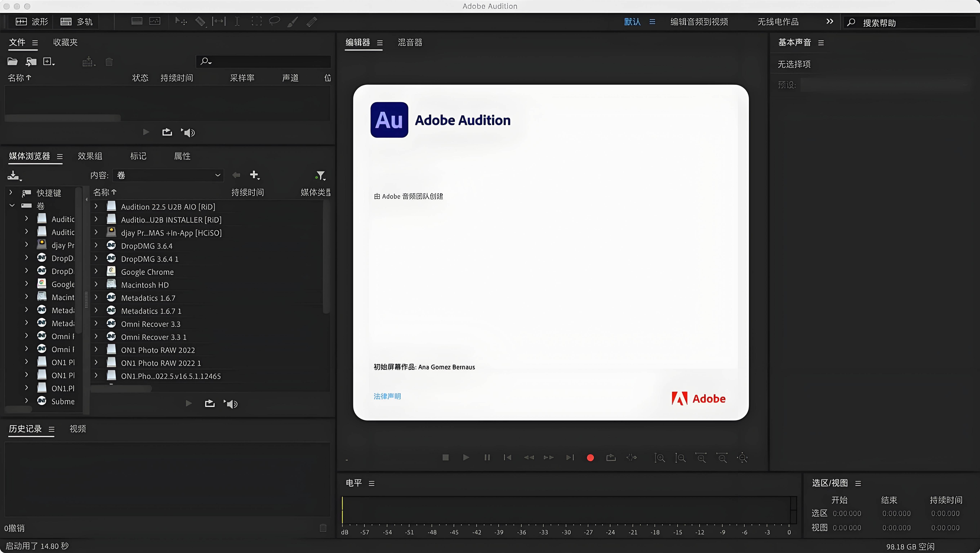Image resolution: width=980 pixels, height=553 pixels.
Task: Toggle auto-play speaker icon in media browser
Action: click(231, 404)
